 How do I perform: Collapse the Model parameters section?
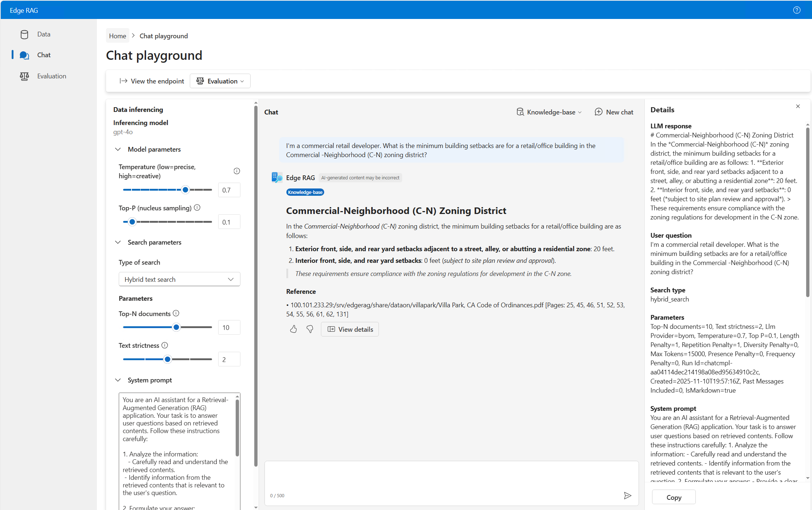point(118,149)
